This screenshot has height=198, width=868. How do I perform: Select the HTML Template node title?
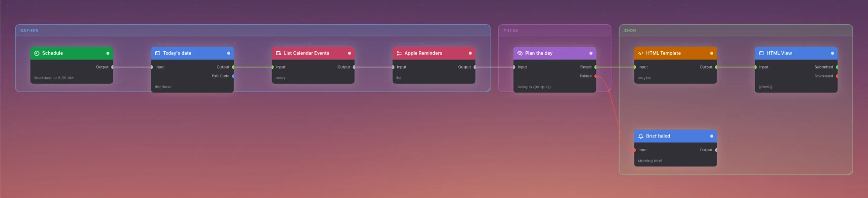tap(663, 53)
